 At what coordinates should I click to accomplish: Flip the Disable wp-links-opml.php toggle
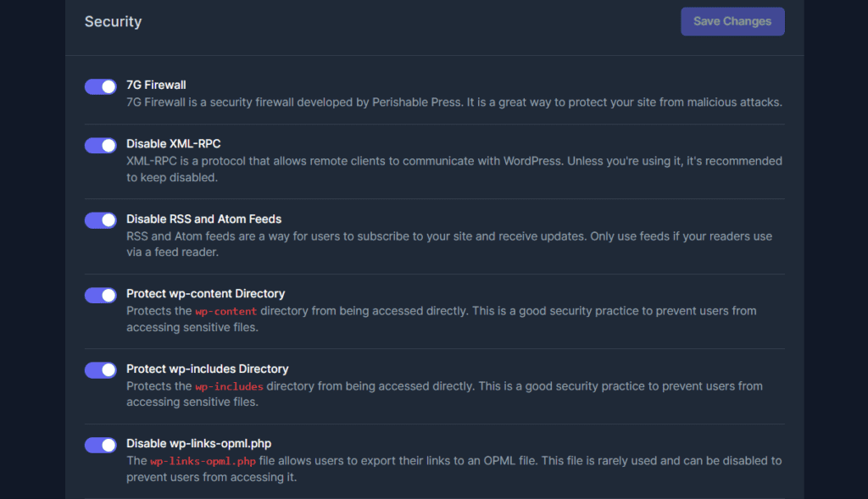(x=100, y=445)
